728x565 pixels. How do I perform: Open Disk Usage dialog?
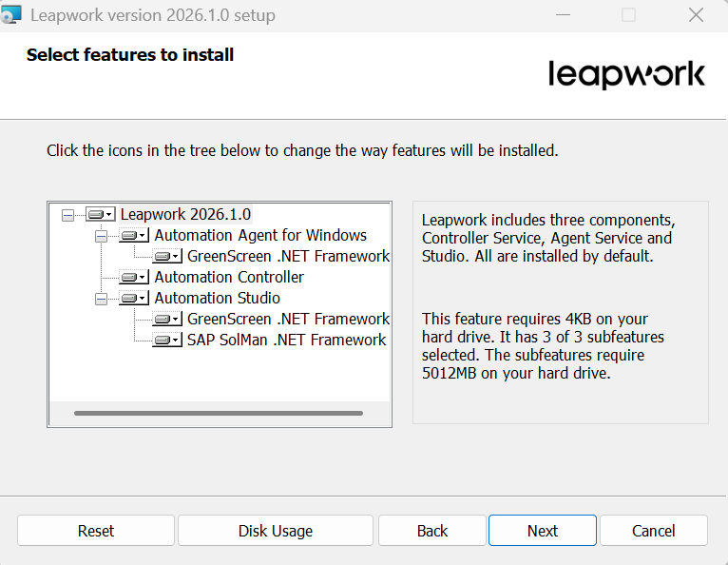tap(276, 530)
